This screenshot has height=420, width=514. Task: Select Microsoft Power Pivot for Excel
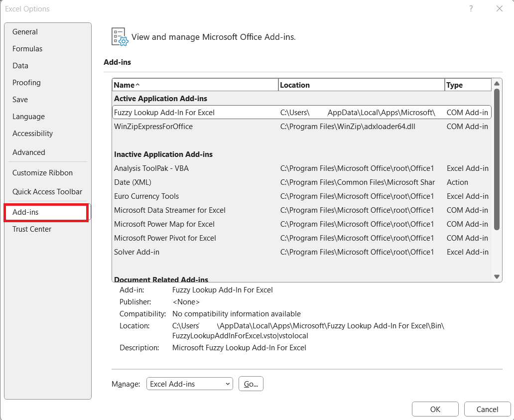302,238
